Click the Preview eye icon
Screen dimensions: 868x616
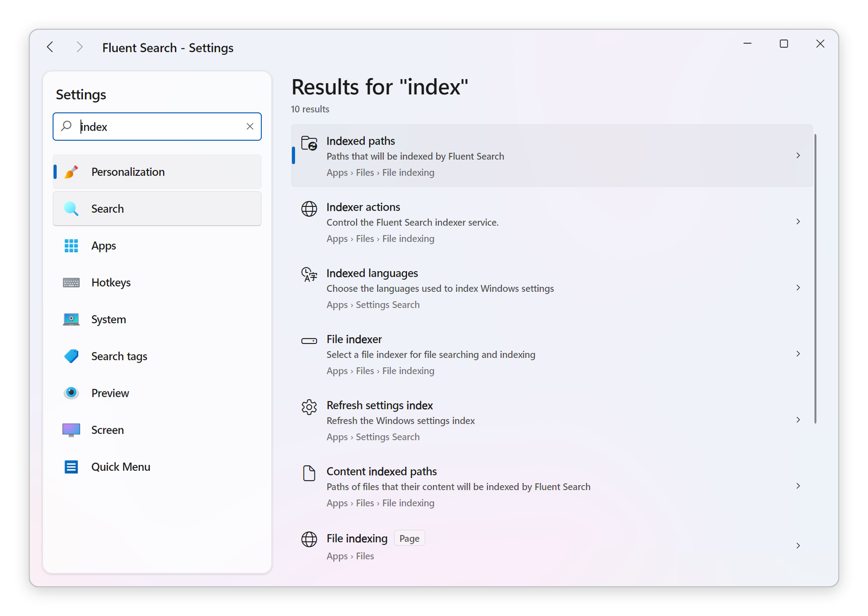click(x=71, y=393)
